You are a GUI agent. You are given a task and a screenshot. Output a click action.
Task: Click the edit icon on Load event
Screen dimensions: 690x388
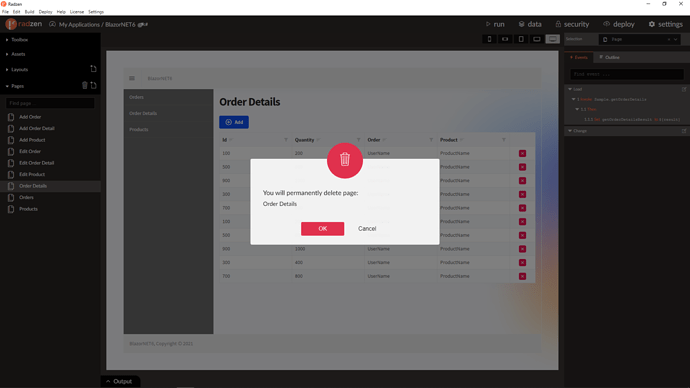coord(684,89)
